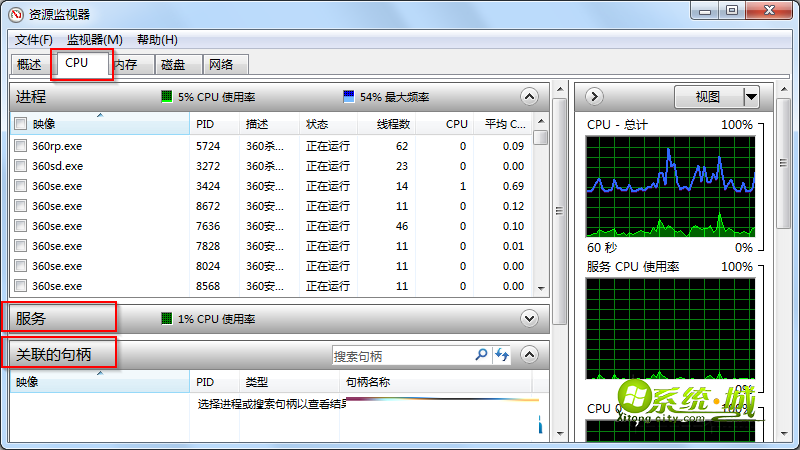The image size is (800, 450).
Task: Collapse the graph pane with the arrow button
Action: click(x=594, y=97)
